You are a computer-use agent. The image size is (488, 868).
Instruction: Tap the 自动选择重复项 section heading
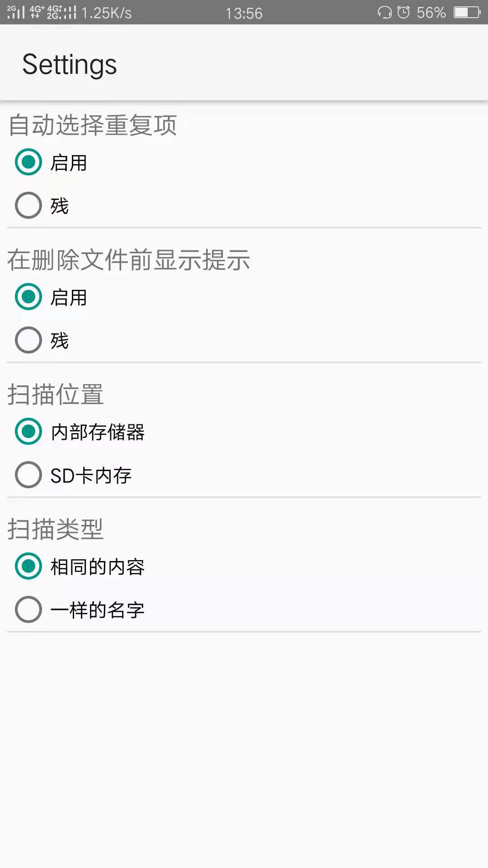pyautogui.click(x=93, y=125)
